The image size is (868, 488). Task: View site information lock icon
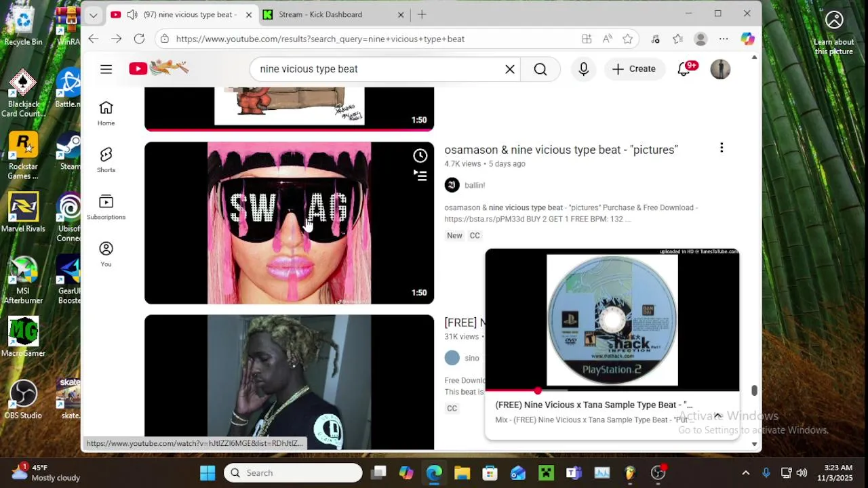coord(164,39)
